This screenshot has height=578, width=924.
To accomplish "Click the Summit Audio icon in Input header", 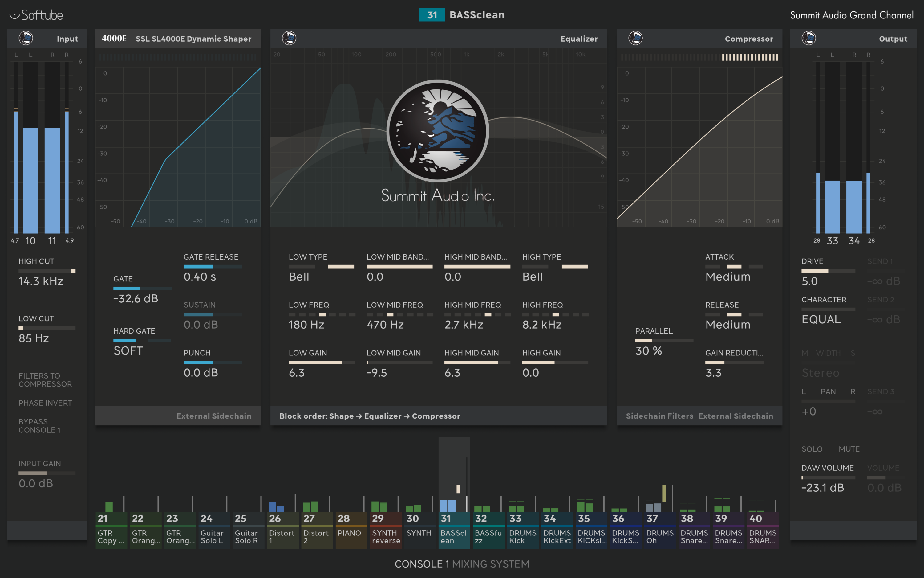I will [x=26, y=38].
